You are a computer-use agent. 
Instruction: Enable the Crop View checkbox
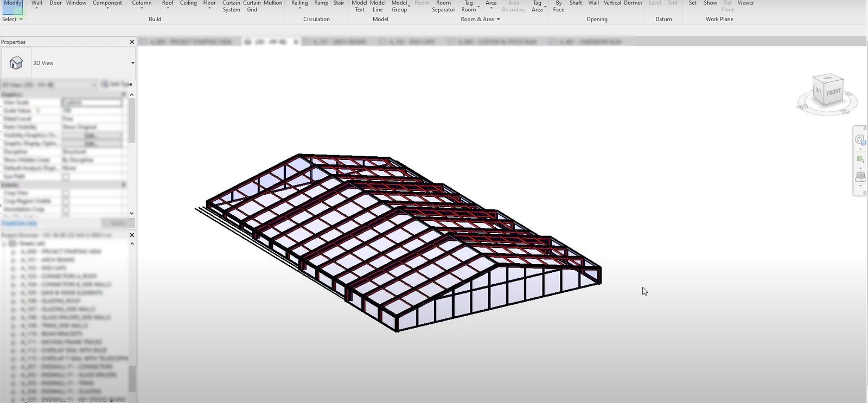(66, 193)
